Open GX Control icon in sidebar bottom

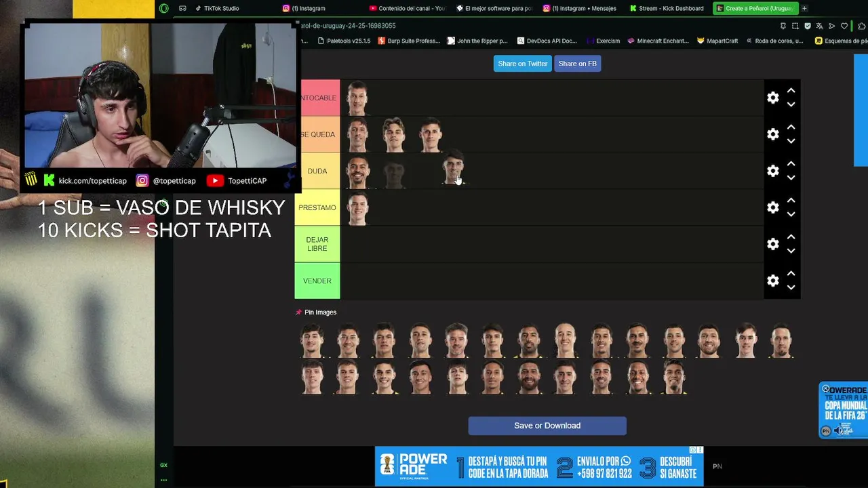(163, 465)
